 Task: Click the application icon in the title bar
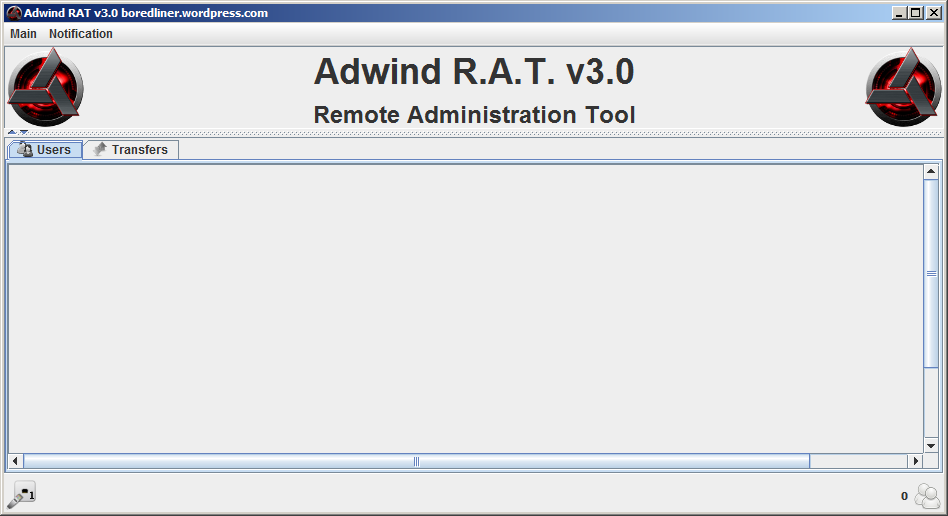(x=14, y=13)
